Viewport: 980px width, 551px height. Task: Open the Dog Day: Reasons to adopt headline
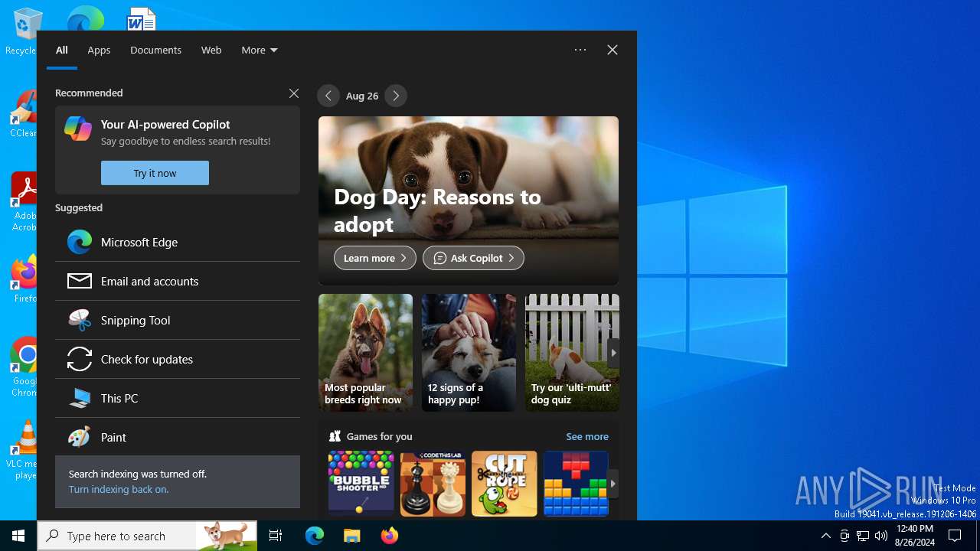pyautogui.click(x=437, y=210)
